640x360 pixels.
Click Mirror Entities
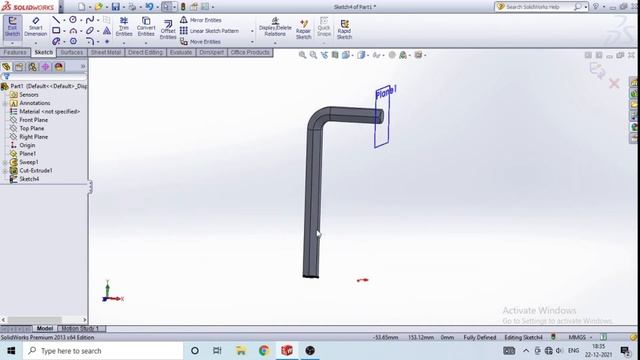[x=201, y=20]
